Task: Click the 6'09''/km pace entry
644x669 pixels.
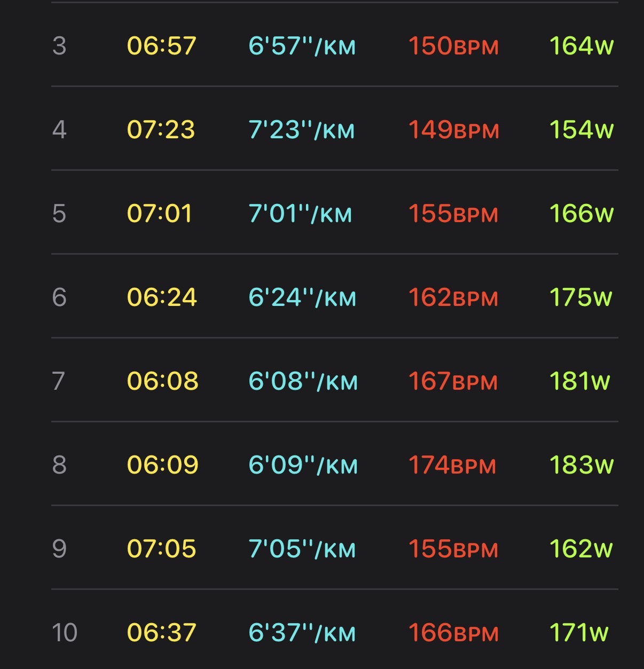Action: (303, 465)
